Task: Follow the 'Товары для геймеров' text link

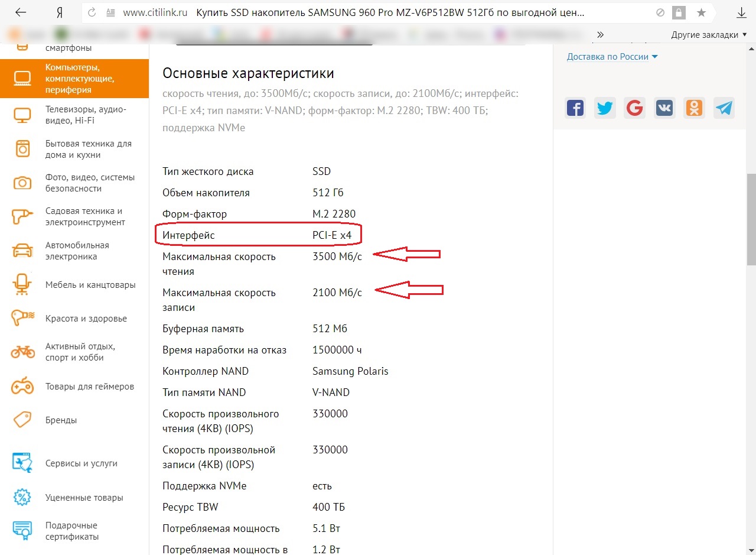Action: [x=90, y=387]
